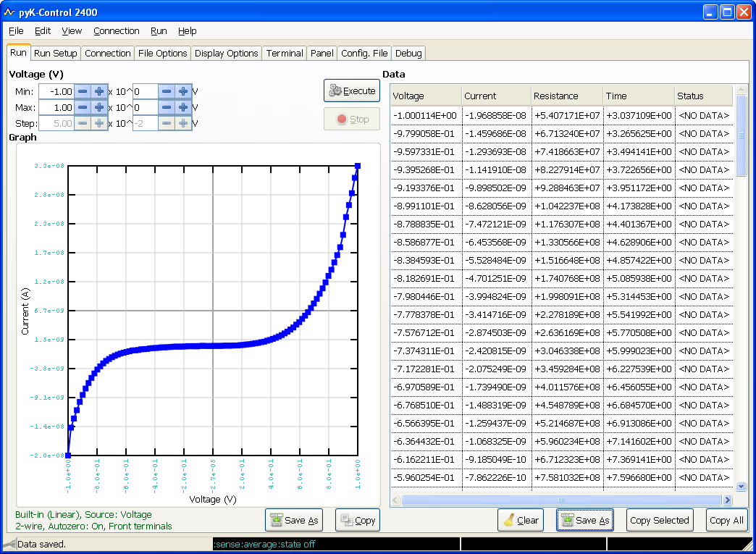Viewport: 756px width, 554px height.
Task: Copy the graph image
Action: [358, 520]
